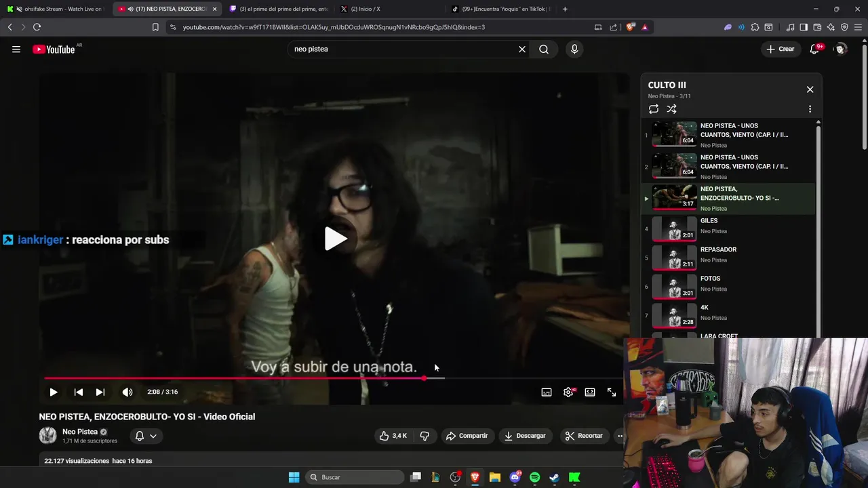Close the CULTO III playlist panel
This screenshot has width=868, height=488.
pyautogui.click(x=810, y=89)
